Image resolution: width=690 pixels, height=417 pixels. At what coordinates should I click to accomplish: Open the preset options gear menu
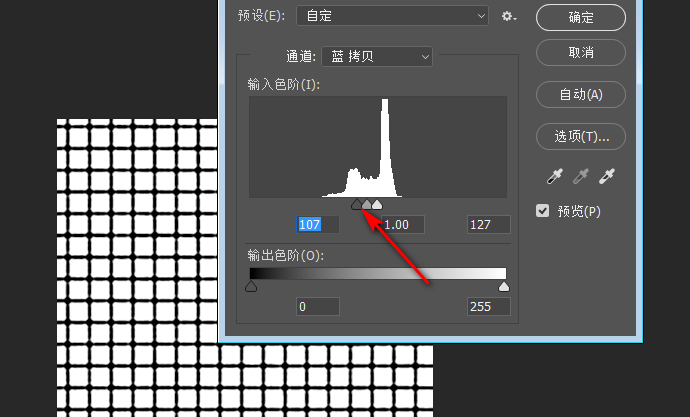(509, 17)
